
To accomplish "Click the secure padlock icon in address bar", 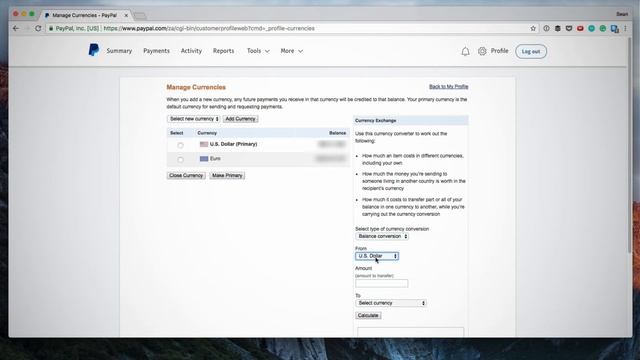I will coord(51,29).
